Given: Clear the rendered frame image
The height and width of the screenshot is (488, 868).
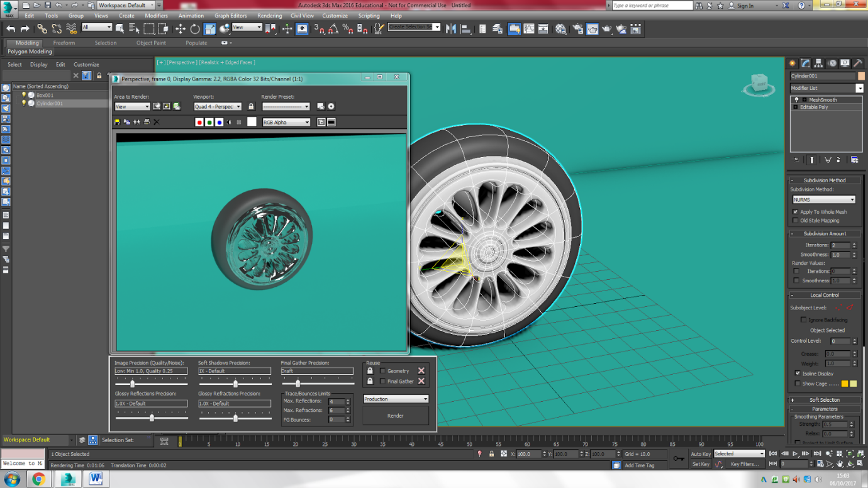Looking at the screenshot, I should point(157,122).
